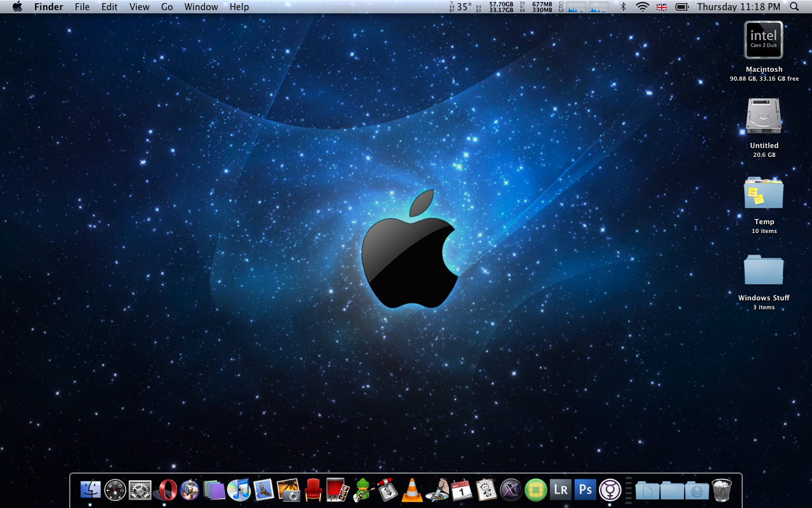Open Front Row red chair icon
812x508 pixels.
[313, 490]
